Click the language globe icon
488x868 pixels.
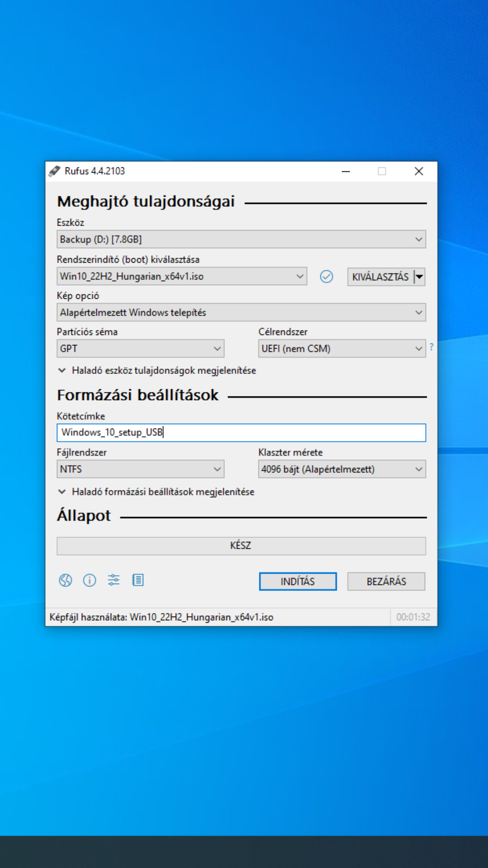(66, 580)
